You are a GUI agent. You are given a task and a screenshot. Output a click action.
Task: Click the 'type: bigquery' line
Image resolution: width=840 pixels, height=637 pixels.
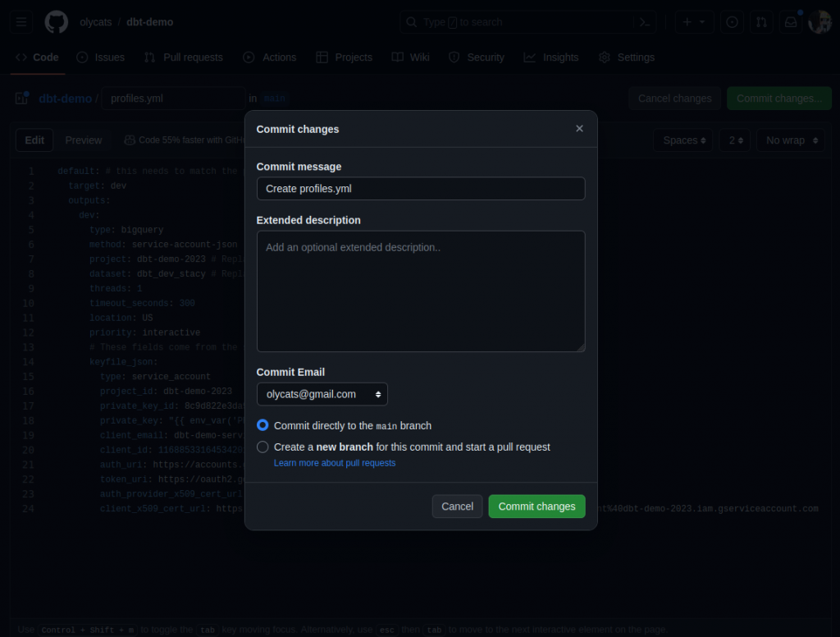126,230
